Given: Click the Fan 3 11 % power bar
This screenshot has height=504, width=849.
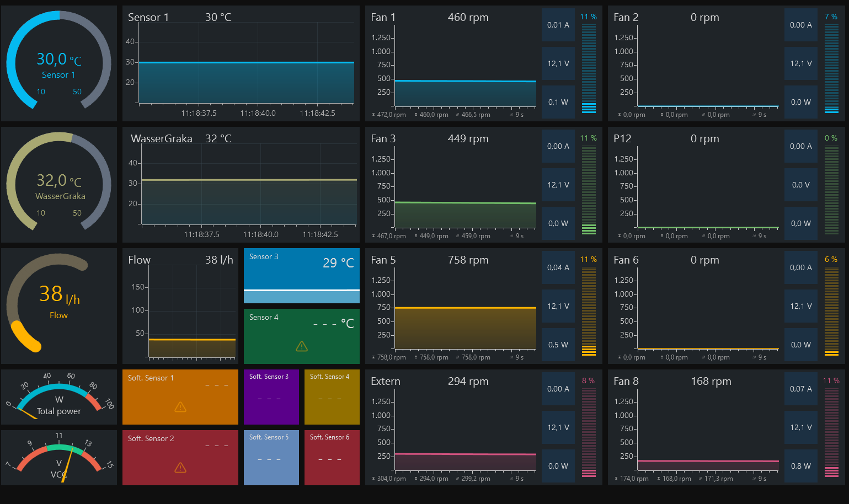Looking at the screenshot, I should click(x=589, y=190).
